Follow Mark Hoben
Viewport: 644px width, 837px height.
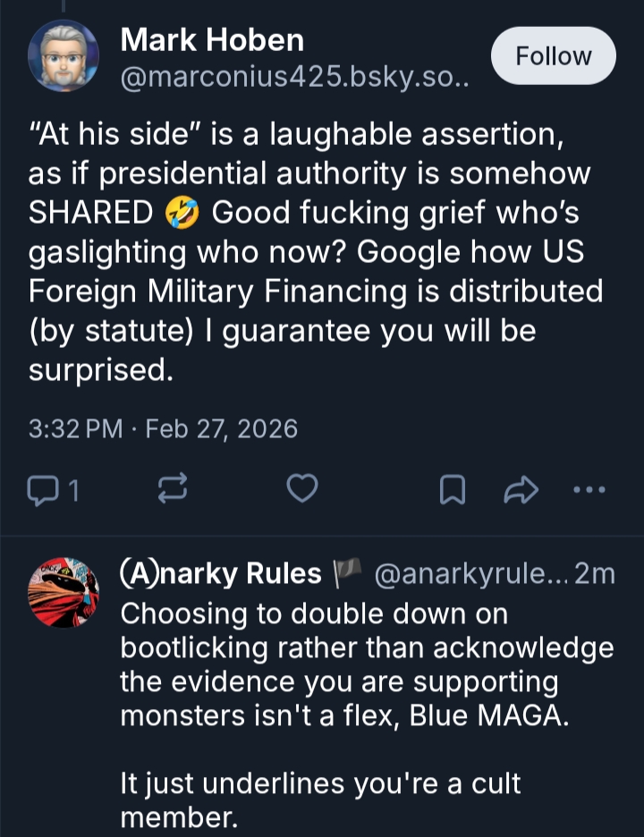(x=554, y=55)
